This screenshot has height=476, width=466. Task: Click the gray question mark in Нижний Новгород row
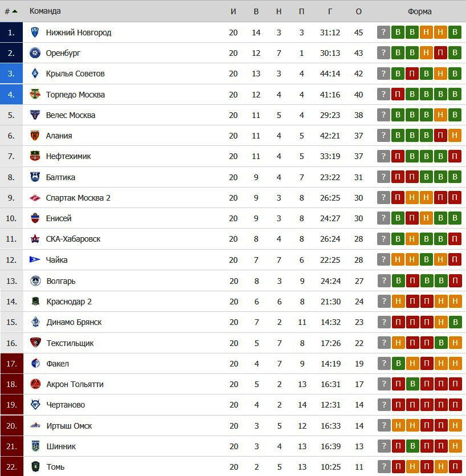click(383, 32)
